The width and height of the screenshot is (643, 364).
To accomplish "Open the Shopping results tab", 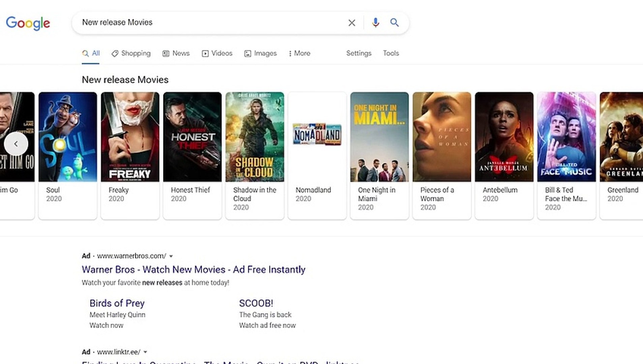I will (x=131, y=53).
